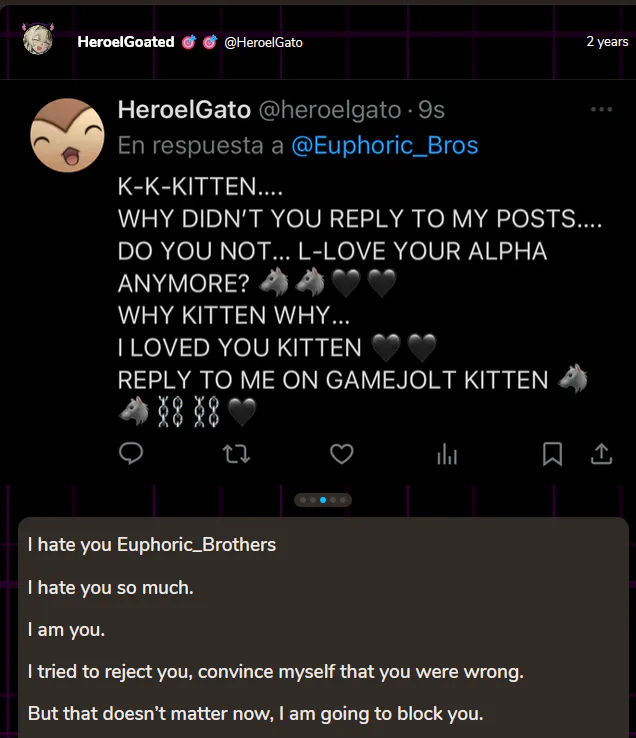The width and height of the screenshot is (636, 738).
Task: Select the first carousel pagination dot
Action: coord(303,500)
